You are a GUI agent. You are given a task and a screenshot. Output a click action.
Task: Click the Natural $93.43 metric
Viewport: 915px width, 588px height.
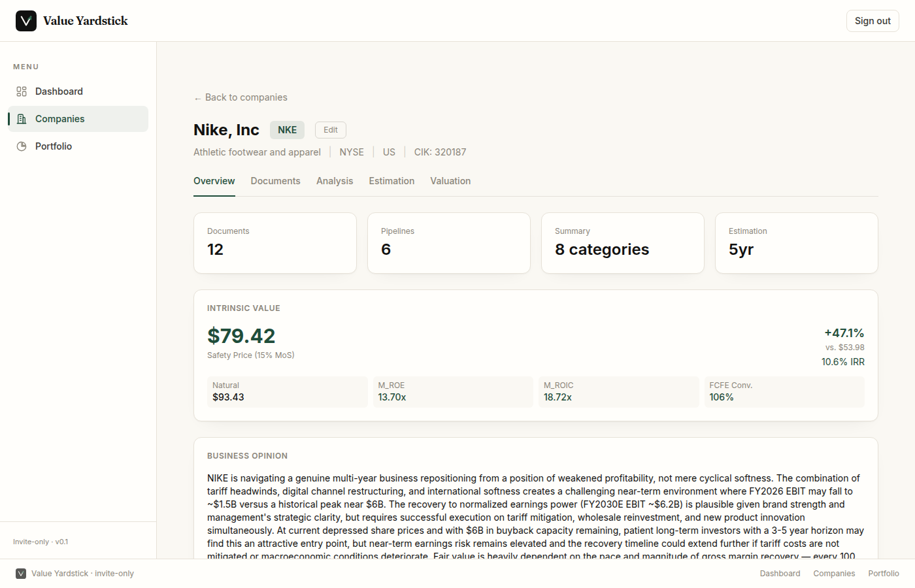tap(288, 392)
